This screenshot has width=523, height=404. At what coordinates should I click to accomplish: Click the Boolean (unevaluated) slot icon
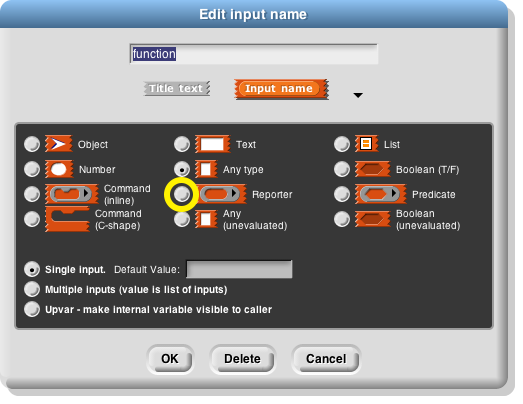[372, 219]
